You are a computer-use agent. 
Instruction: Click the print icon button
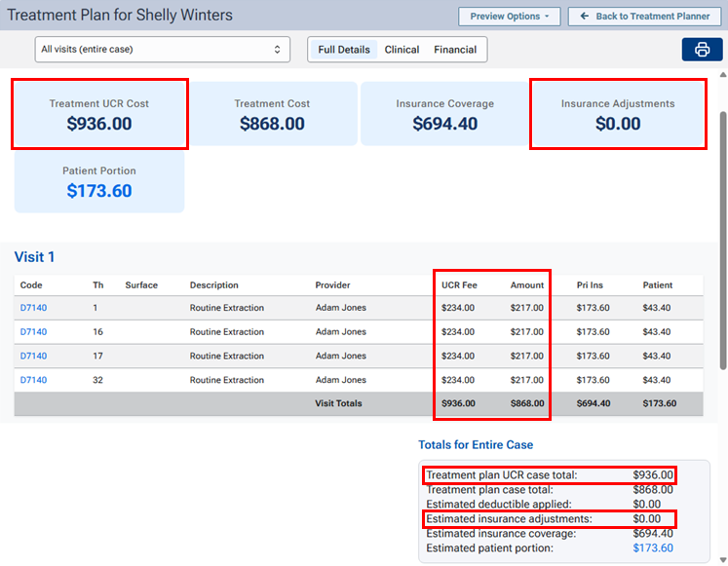pyautogui.click(x=702, y=50)
